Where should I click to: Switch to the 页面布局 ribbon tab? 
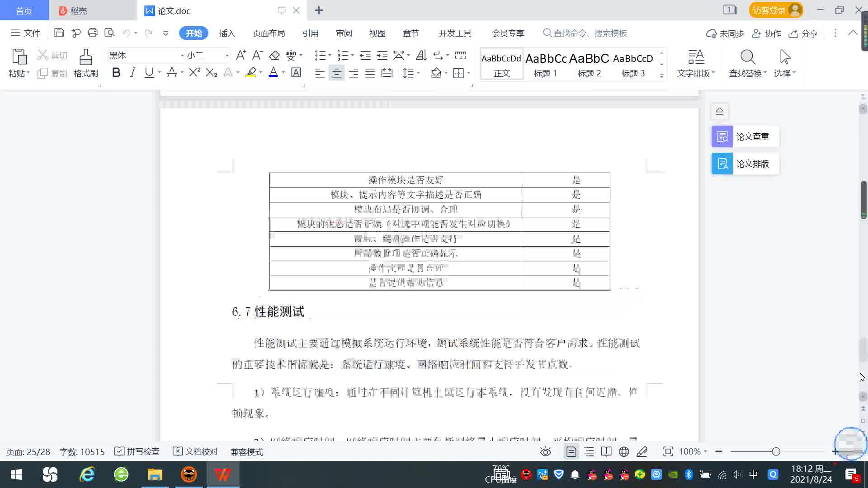click(x=269, y=33)
